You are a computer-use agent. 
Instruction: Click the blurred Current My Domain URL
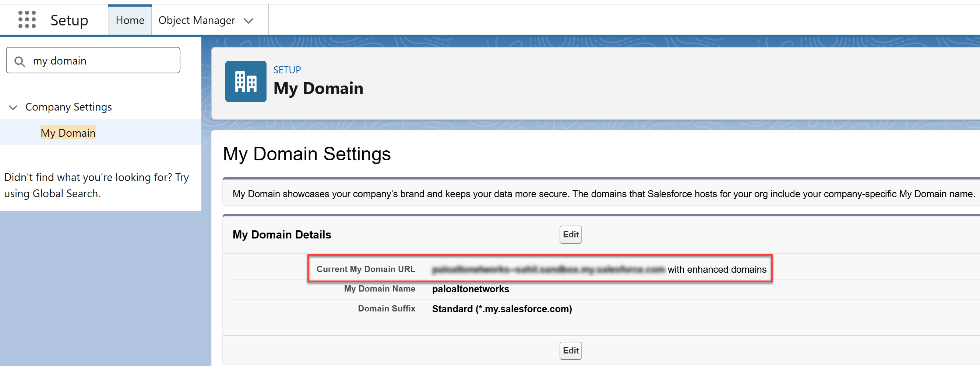click(548, 270)
